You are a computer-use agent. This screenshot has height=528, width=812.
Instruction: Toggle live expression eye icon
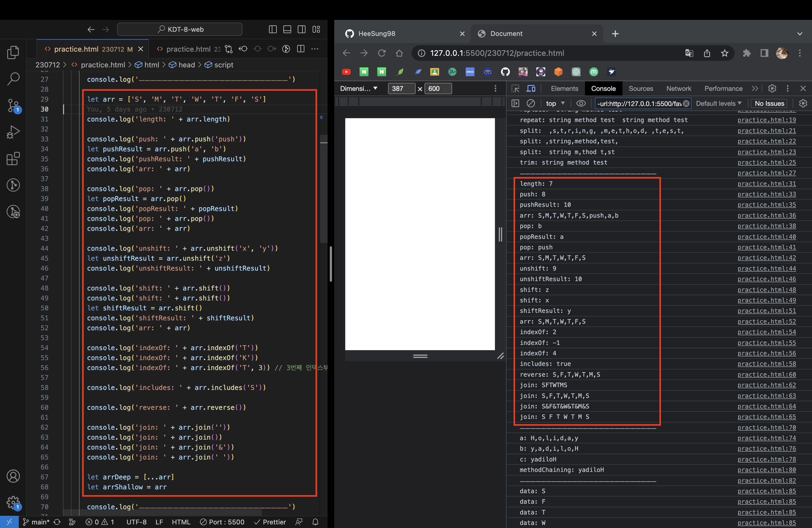581,103
